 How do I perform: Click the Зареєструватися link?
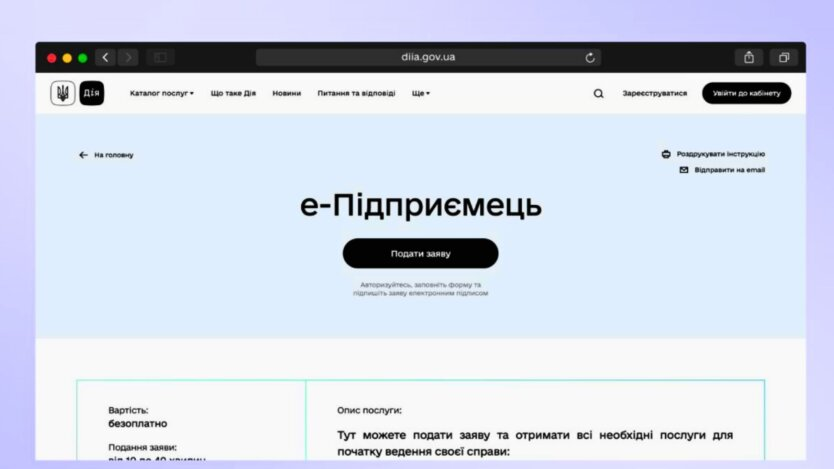click(655, 93)
